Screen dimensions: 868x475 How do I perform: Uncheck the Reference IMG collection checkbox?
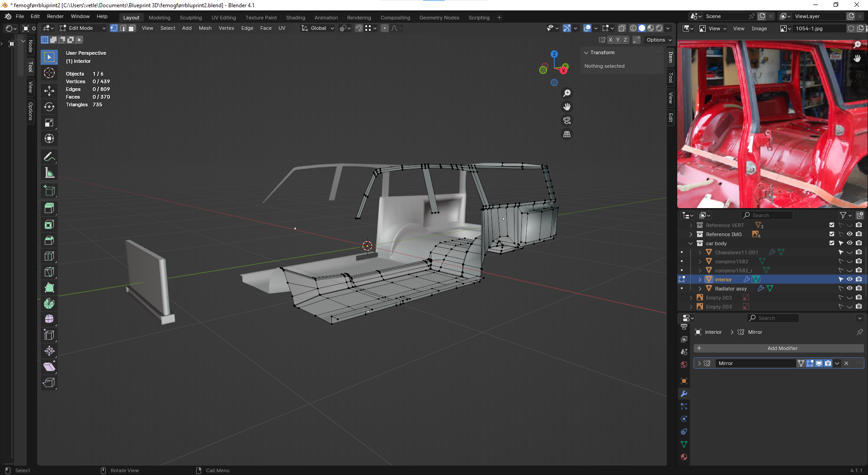(832, 234)
